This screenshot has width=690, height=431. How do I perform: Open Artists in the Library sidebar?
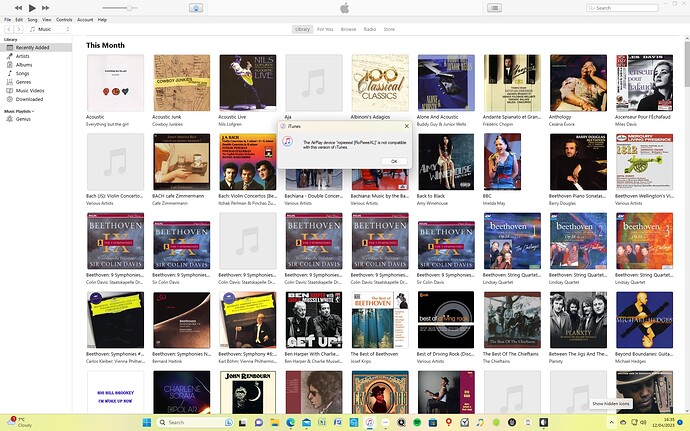(x=22, y=56)
